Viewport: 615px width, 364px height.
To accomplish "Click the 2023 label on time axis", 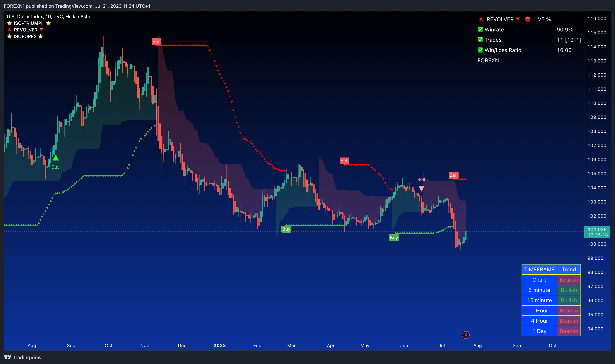I will coord(220,345).
